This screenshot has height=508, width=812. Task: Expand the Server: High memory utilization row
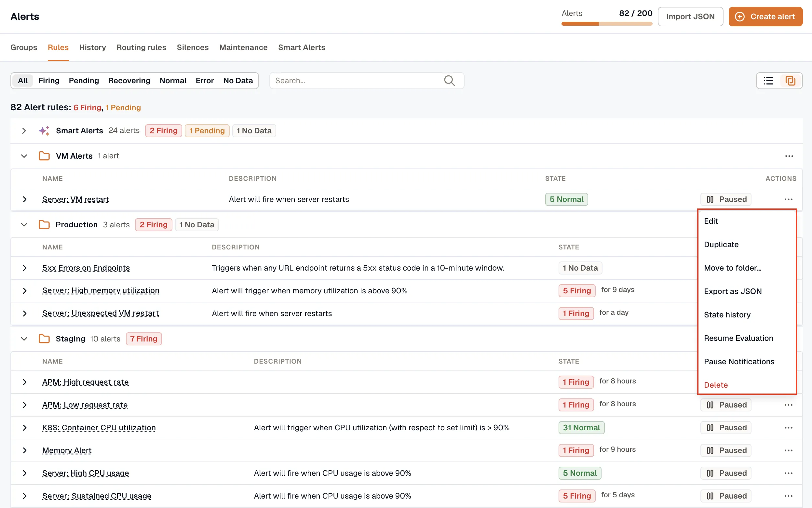[x=24, y=291]
